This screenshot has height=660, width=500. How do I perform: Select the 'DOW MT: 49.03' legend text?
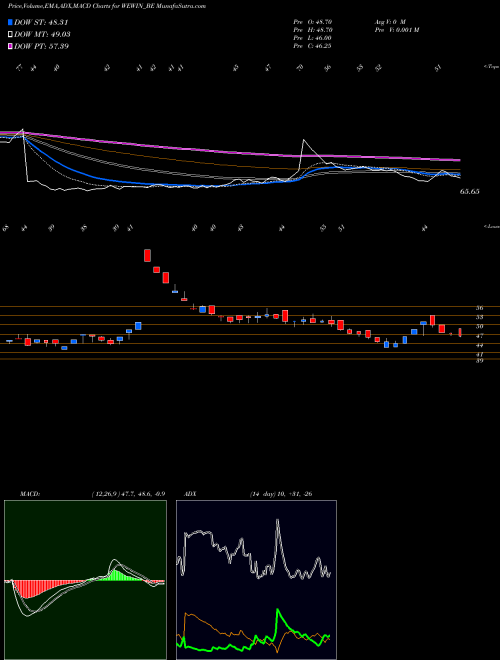pos(42,35)
